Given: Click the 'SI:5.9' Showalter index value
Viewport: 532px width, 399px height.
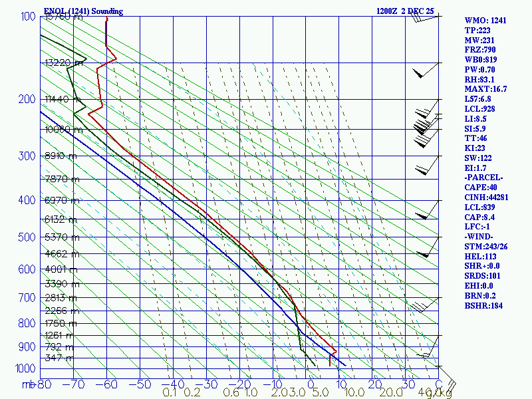Looking at the screenshot, I should (x=475, y=128).
